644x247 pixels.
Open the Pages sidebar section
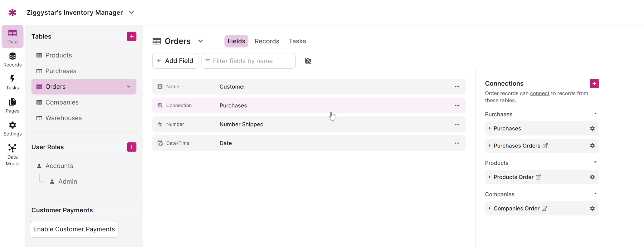tap(12, 106)
